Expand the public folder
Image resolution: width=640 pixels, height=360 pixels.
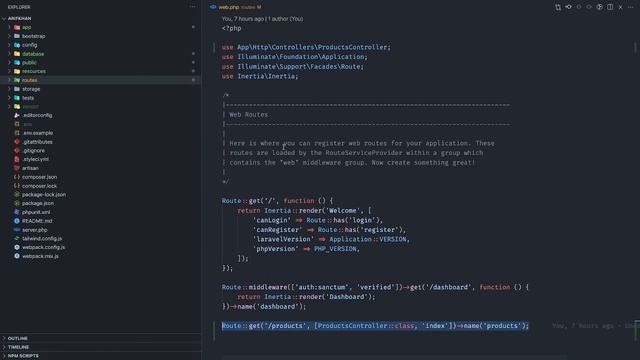(x=9, y=62)
